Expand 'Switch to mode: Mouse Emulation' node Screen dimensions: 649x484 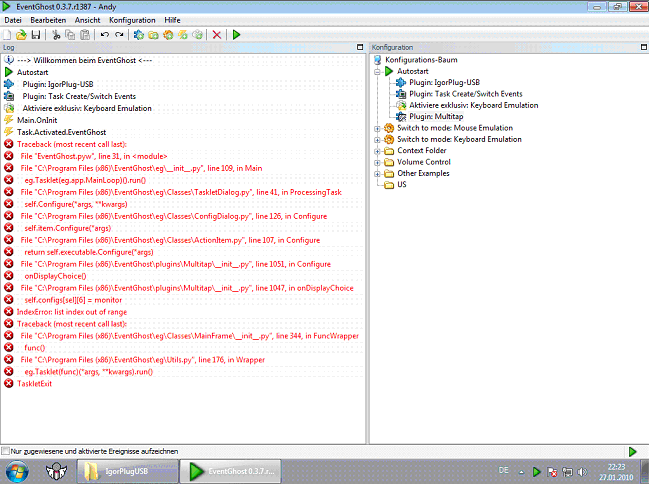pos(377,128)
